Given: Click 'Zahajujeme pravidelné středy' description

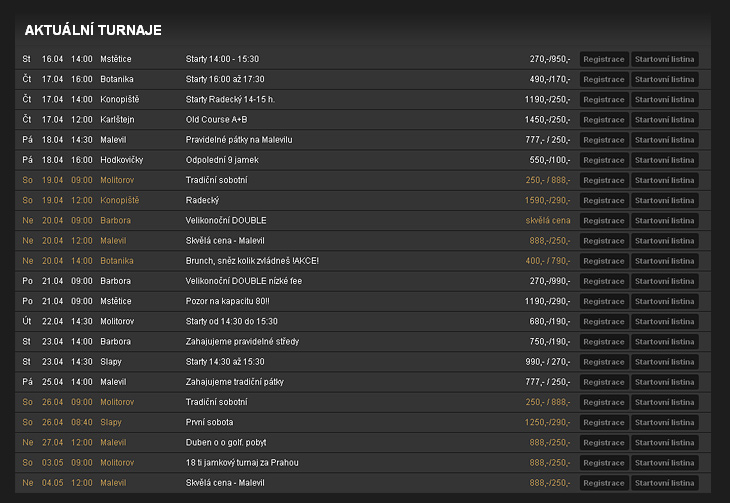Looking at the screenshot, I should click(x=242, y=341).
